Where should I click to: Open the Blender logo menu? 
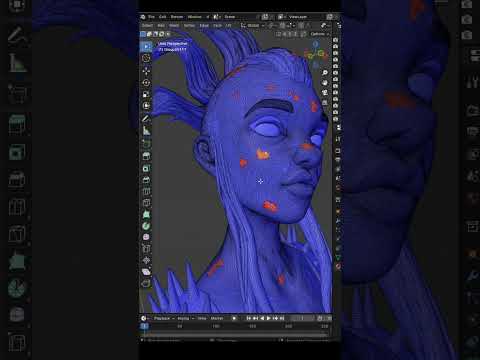pos(143,17)
